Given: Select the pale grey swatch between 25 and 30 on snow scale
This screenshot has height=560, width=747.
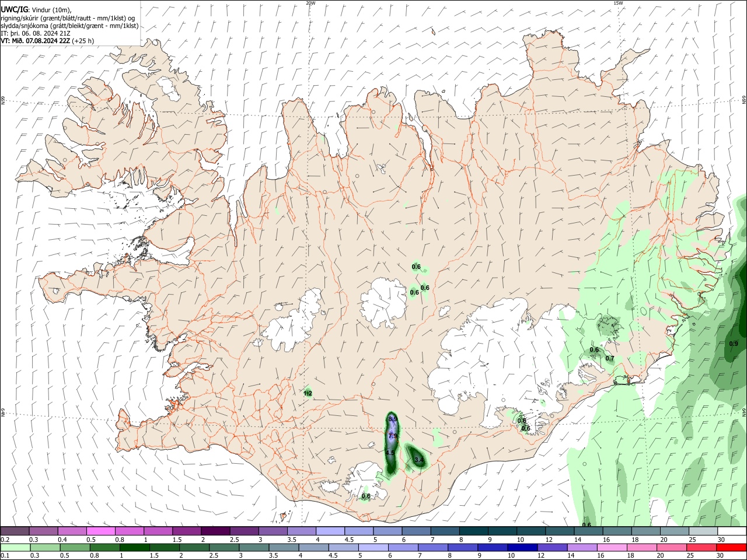Looking at the screenshot, I should (x=703, y=531).
